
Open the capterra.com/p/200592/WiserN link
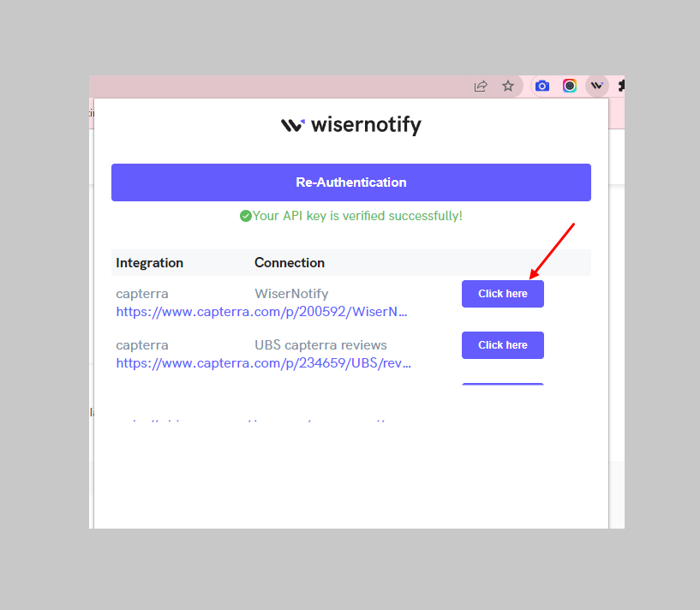pos(261,312)
